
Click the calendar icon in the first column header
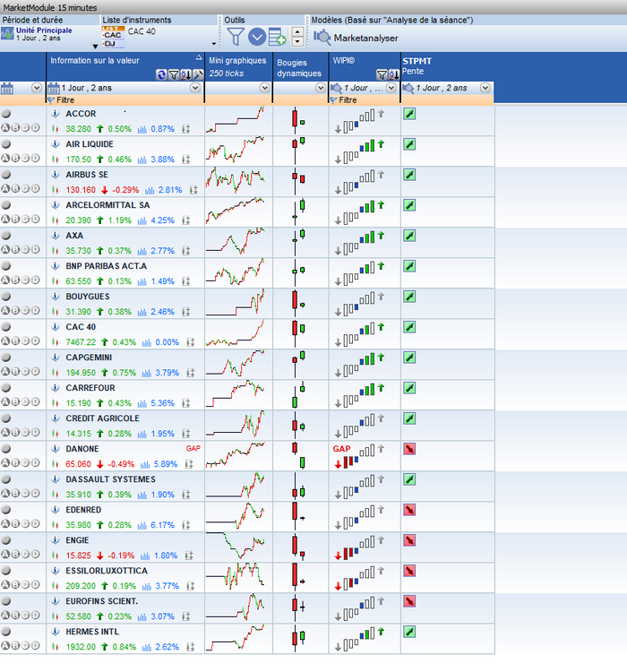pos(6,89)
